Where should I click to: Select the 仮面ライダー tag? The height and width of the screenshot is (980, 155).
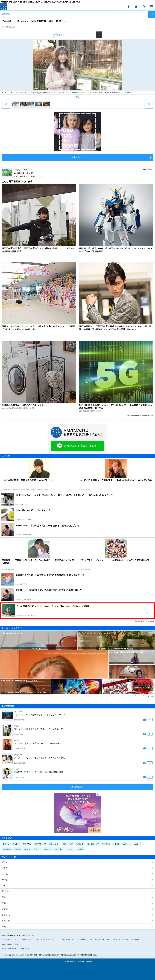click(54, 844)
